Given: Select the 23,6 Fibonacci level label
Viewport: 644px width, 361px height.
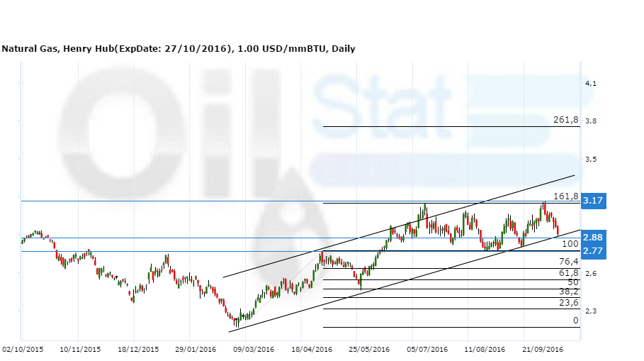Looking at the screenshot, I should (569, 303).
